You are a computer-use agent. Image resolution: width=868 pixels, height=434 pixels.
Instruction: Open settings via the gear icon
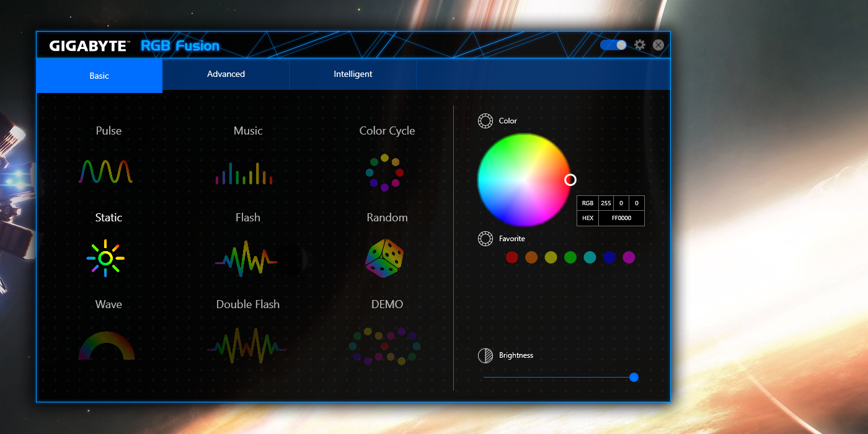[640, 45]
